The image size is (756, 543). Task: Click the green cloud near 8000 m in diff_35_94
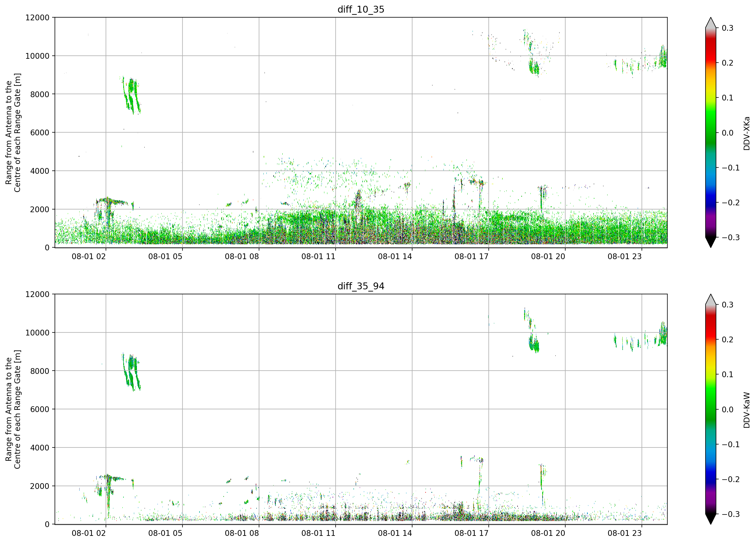(131, 372)
